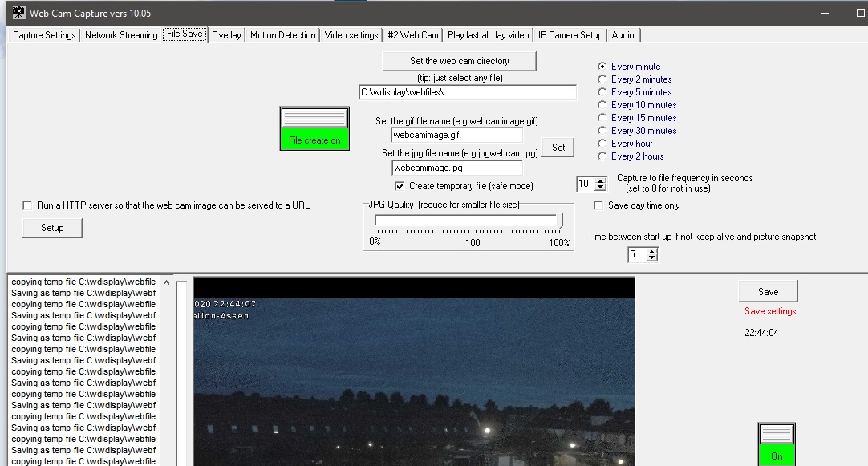Viewport: 868px width, 466px height.
Task: Increase start up time between snapshots value
Action: (x=651, y=251)
